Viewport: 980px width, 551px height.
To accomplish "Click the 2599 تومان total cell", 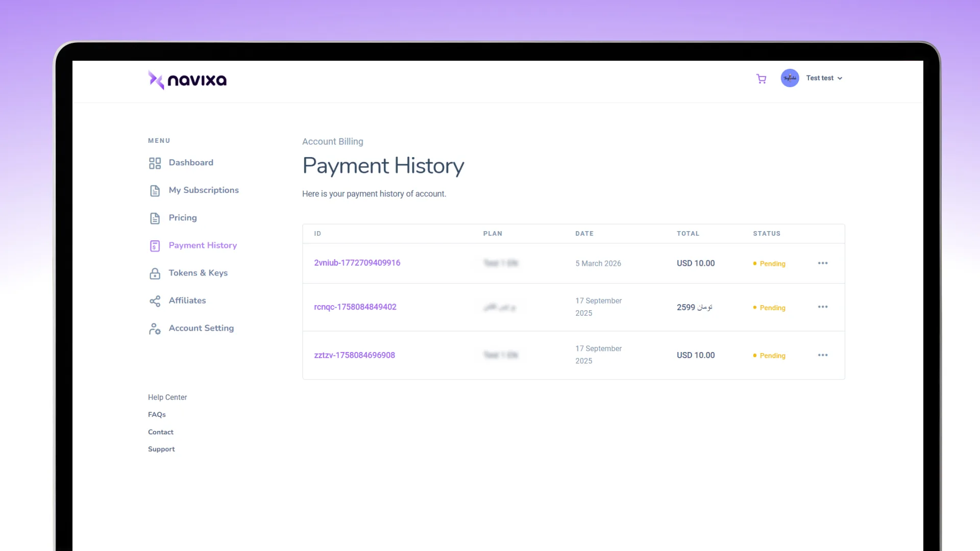I will click(x=695, y=307).
